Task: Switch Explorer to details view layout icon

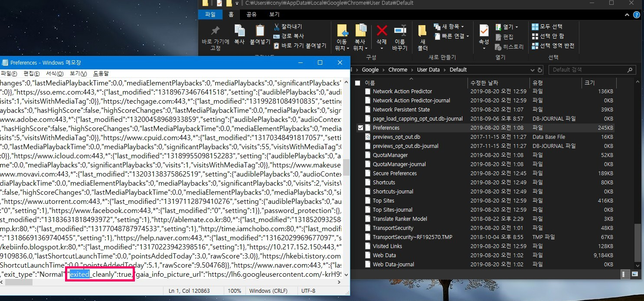Action: (x=625, y=274)
